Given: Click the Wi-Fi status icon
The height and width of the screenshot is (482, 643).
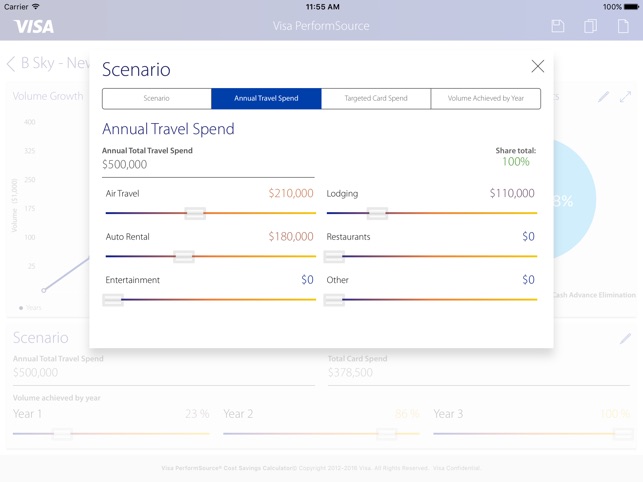Looking at the screenshot, I should 36,7.
